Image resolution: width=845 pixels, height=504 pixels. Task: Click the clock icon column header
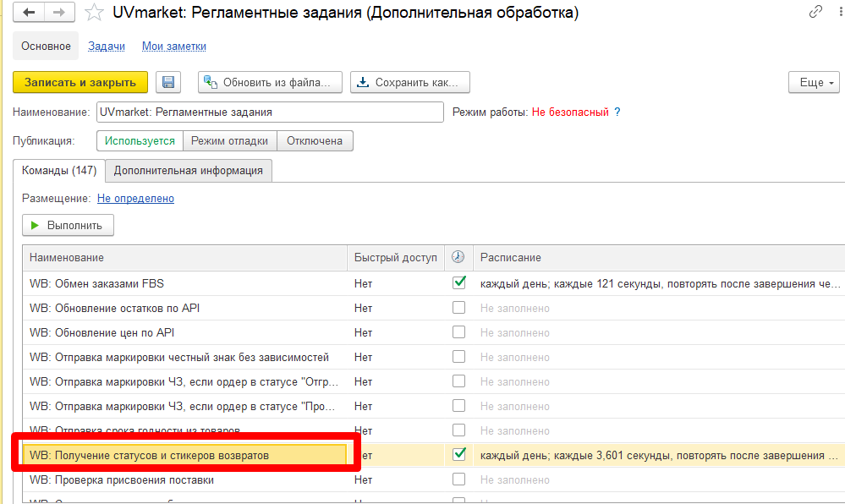458,257
